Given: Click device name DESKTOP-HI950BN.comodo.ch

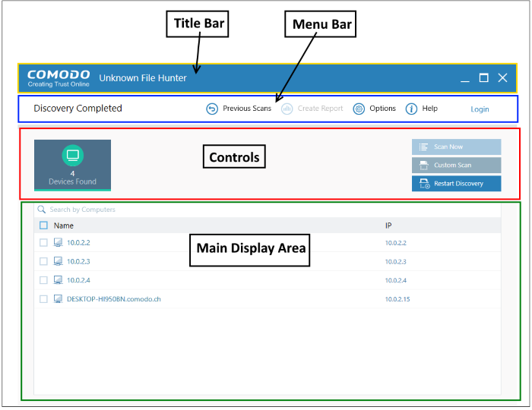Looking at the screenshot, I should [114, 299].
